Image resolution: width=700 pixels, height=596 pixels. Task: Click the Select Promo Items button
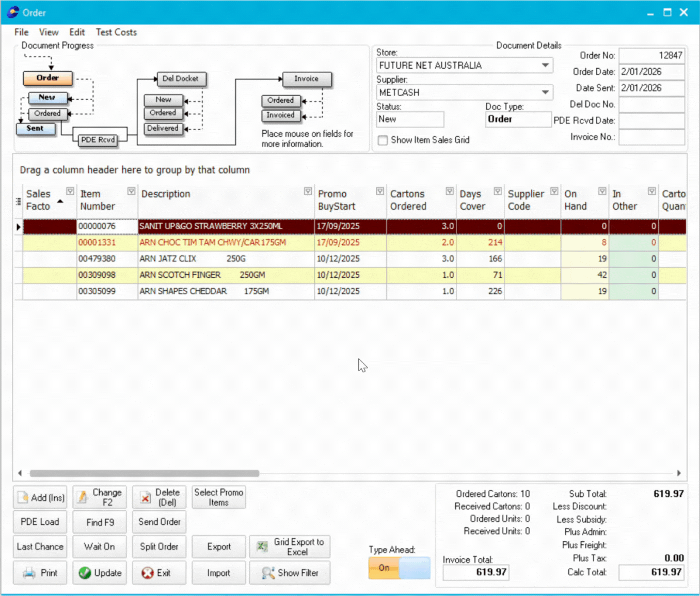(219, 497)
